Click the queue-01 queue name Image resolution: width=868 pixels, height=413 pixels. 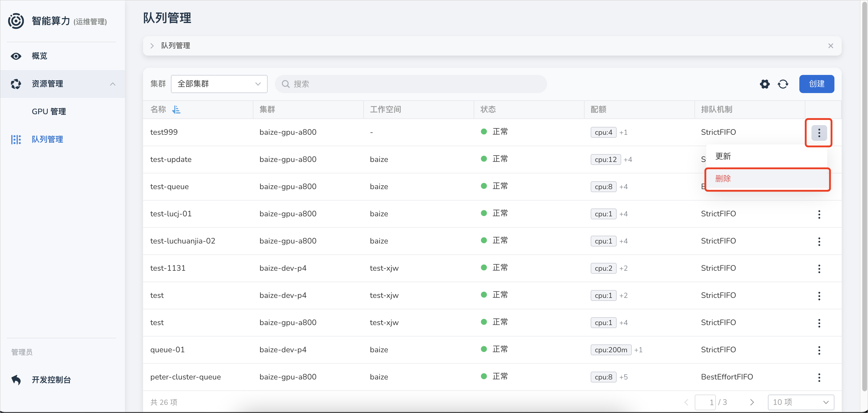[167, 350]
